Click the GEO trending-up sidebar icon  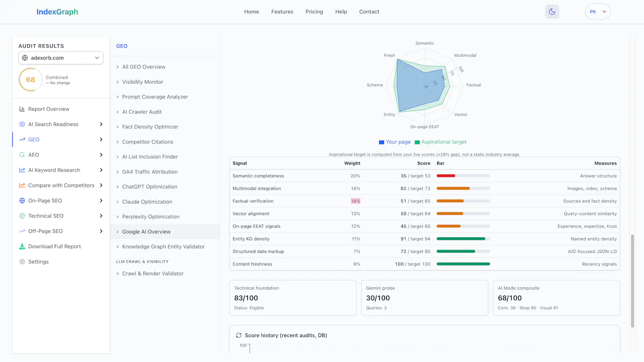point(22,140)
